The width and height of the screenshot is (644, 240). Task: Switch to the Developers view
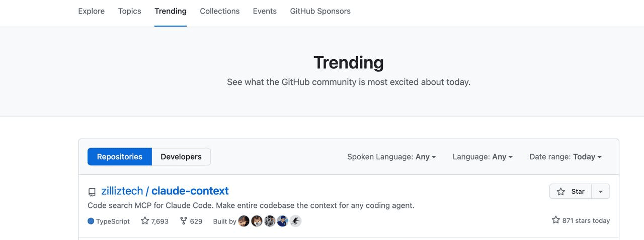click(x=181, y=157)
